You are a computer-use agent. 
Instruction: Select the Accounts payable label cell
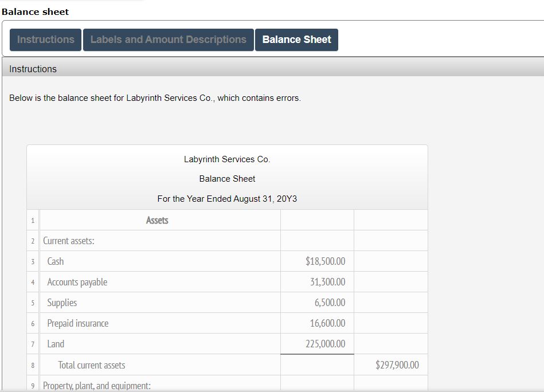77,281
